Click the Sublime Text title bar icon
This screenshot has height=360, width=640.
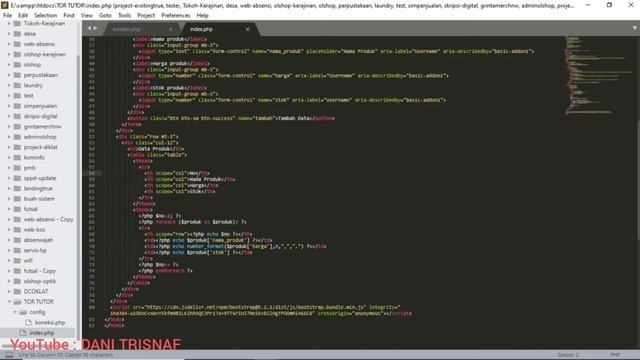(x=4, y=5)
